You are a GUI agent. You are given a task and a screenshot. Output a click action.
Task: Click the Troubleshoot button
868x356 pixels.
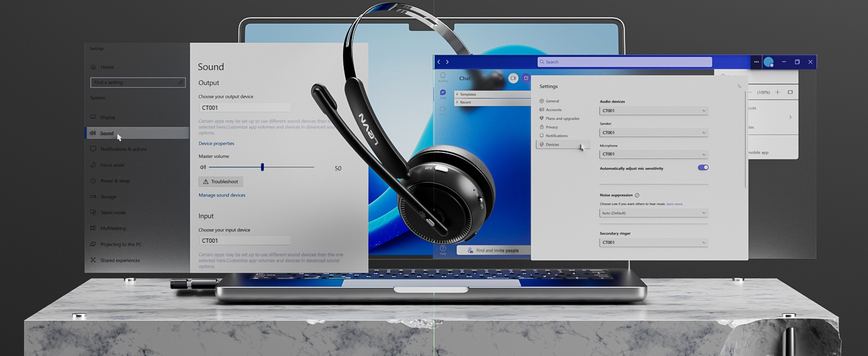(x=221, y=182)
